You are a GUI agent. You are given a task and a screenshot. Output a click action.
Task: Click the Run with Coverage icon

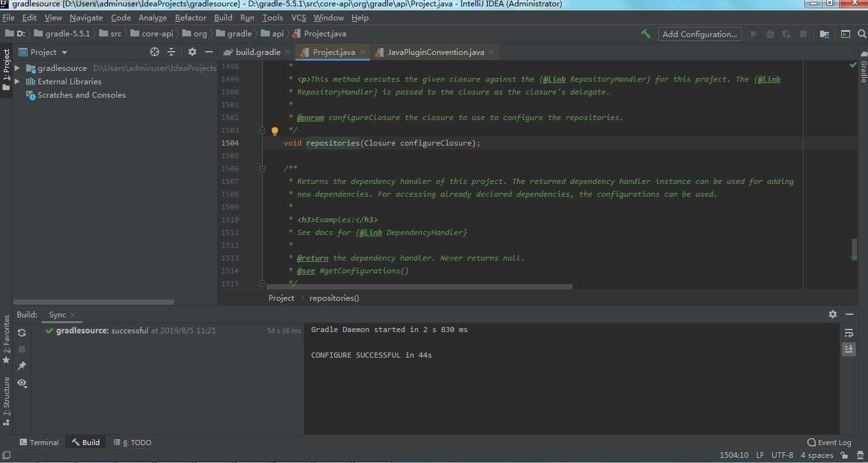(787, 34)
